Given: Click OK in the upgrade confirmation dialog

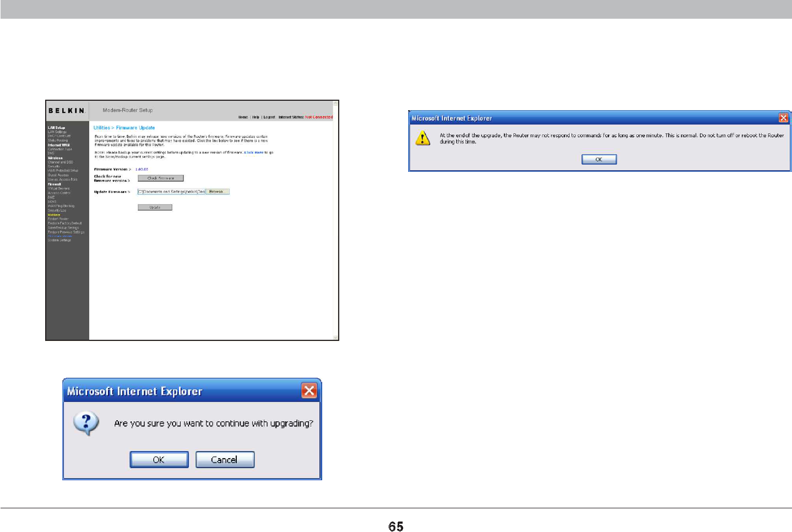Looking at the screenshot, I should click(159, 460).
